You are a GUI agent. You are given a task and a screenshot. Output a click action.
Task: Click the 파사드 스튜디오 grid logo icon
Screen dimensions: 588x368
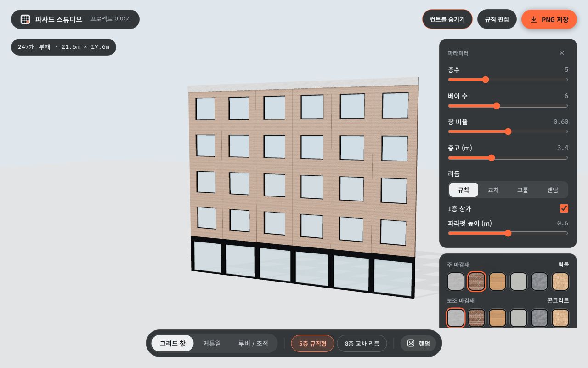25,19
